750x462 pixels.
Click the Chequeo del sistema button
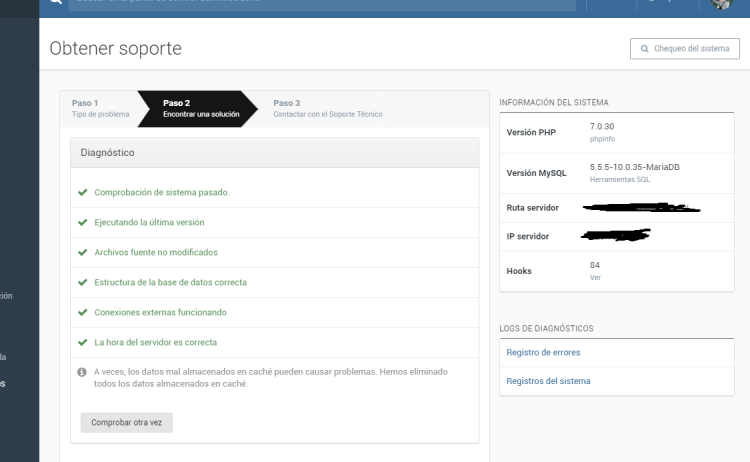[684, 49]
